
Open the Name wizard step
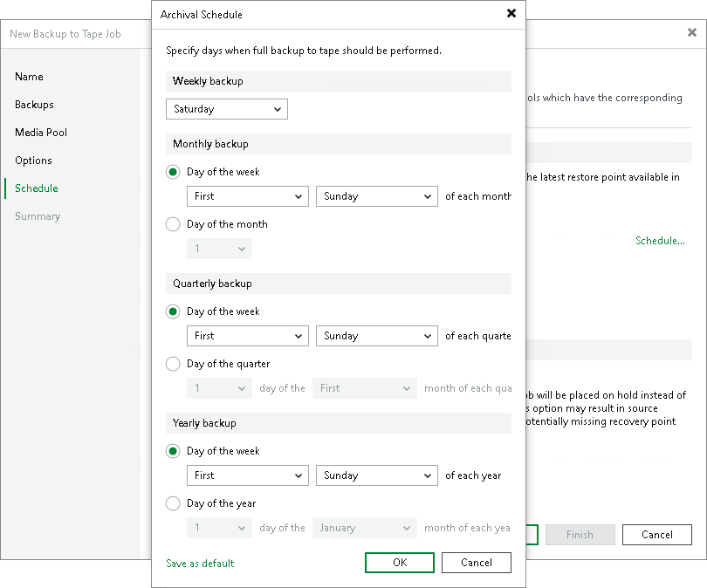[x=29, y=77]
